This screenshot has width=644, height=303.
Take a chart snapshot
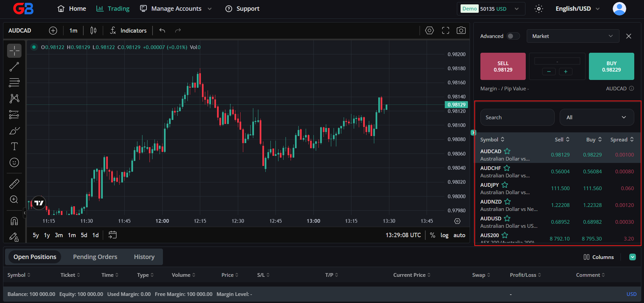[x=461, y=31]
